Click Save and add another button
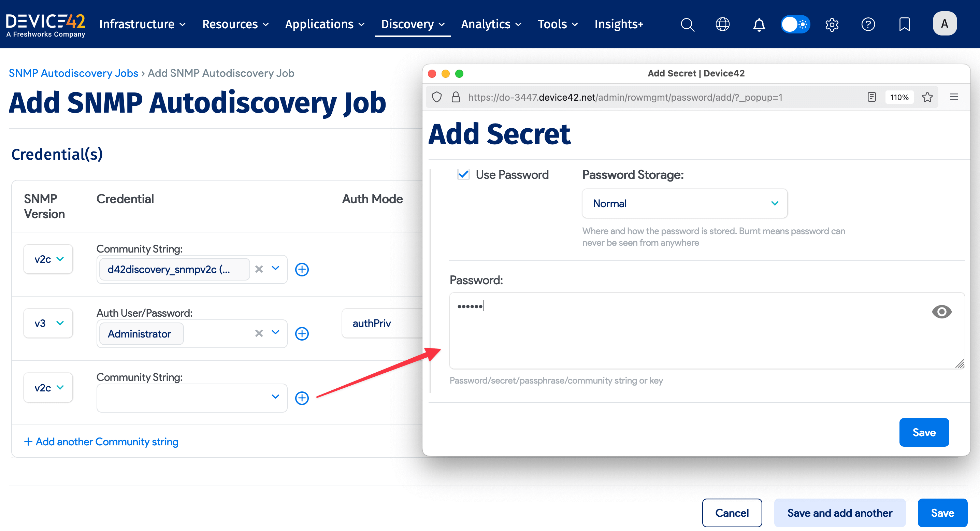Image resolution: width=980 pixels, height=531 pixels. 839,513
